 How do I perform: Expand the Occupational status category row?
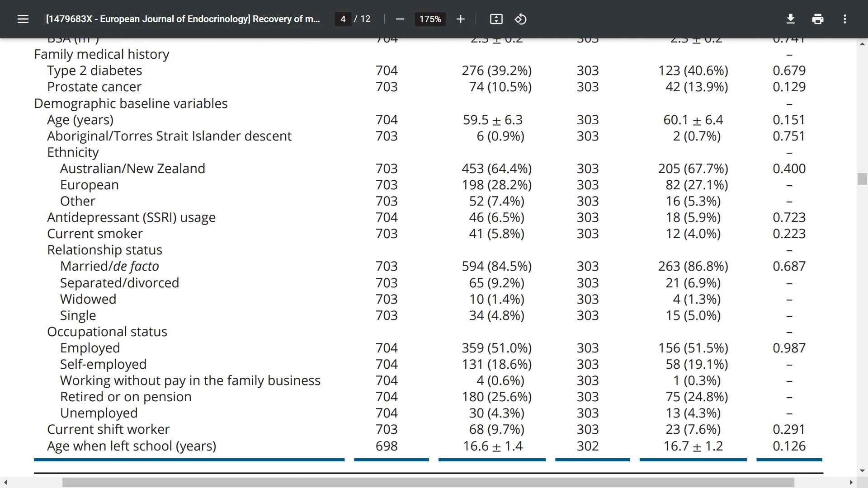(x=107, y=331)
